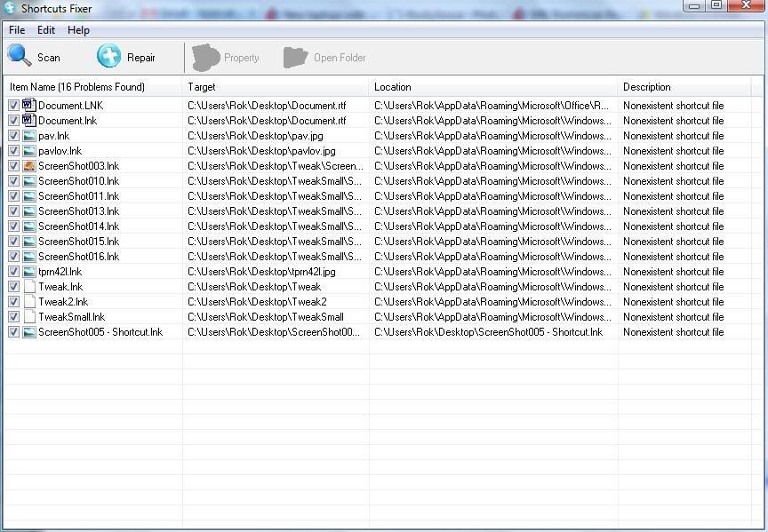The height and width of the screenshot is (532, 768).
Task: Click target C:\Users\Rok\Desktop\Tweak2
Action: [x=257, y=302]
